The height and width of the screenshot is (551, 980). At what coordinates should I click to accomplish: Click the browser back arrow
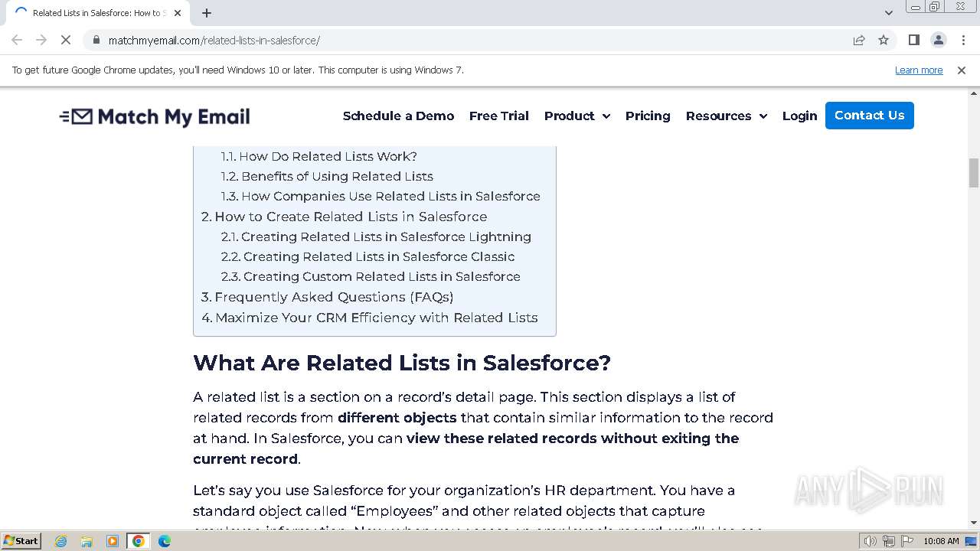[x=17, y=40]
